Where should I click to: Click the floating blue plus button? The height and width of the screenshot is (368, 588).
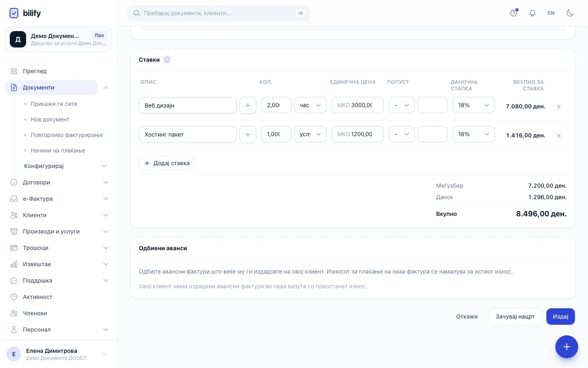(x=567, y=347)
